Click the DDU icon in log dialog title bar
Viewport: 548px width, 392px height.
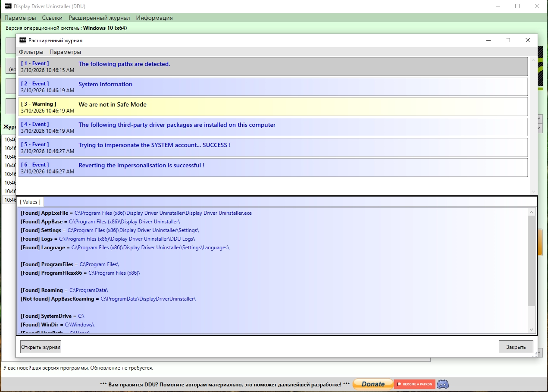[x=23, y=40]
